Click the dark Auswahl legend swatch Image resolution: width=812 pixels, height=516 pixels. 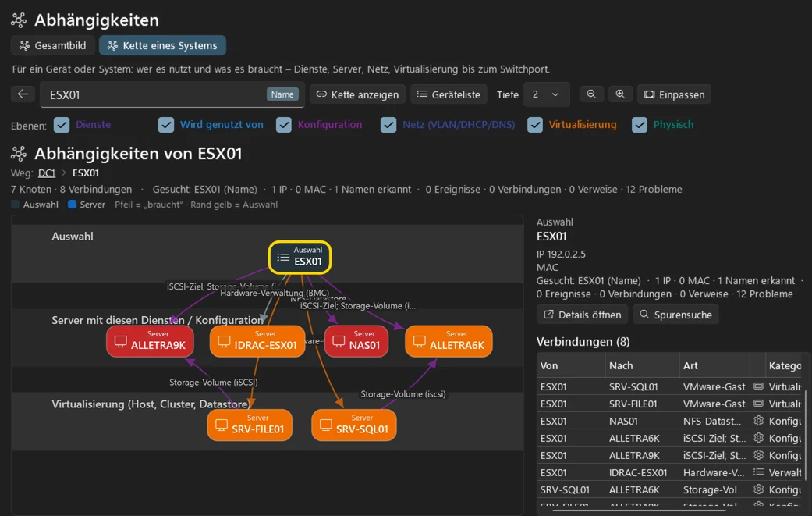[x=16, y=204]
